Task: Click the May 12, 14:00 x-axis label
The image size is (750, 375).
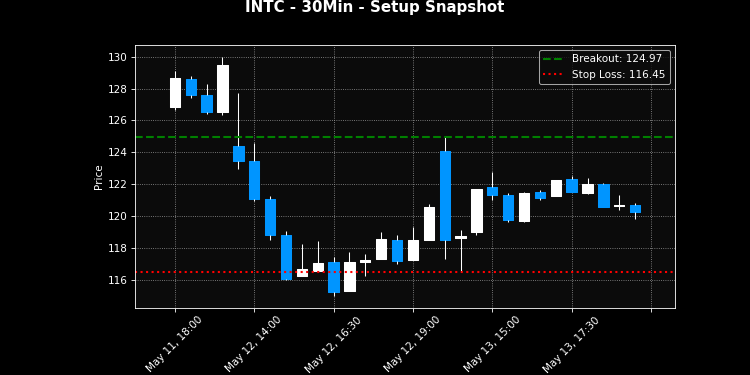Action: (x=253, y=343)
